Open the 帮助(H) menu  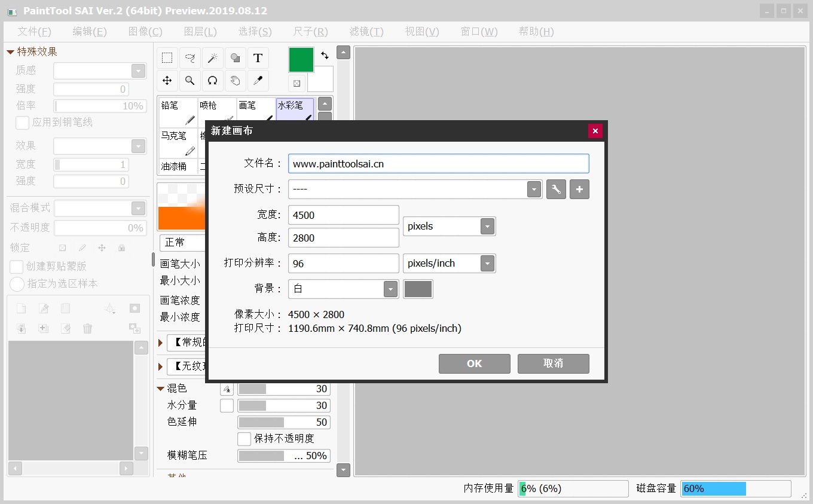pos(536,32)
